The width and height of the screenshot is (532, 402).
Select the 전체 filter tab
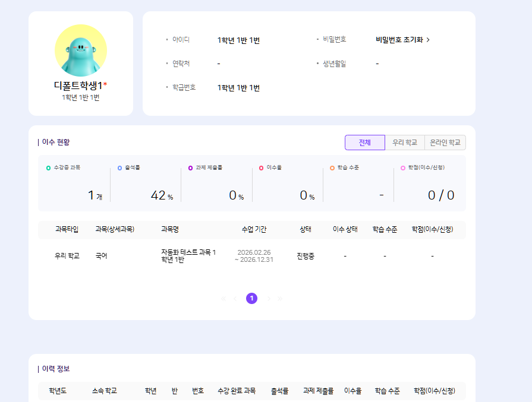click(x=364, y=143)
